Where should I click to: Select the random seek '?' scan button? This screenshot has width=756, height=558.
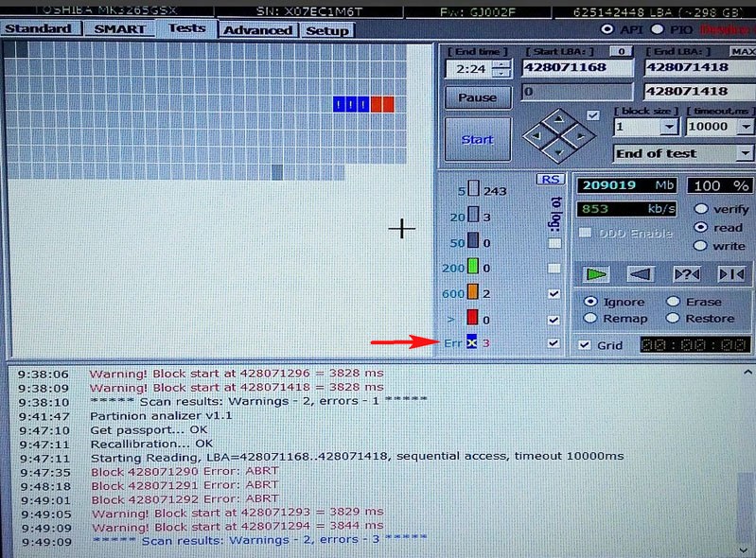[x=686, y=274]
